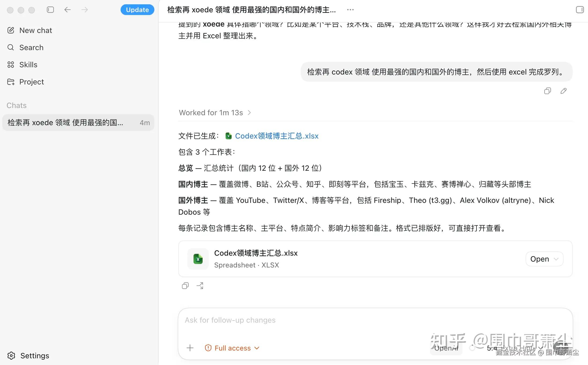
Task: Click the 包含 3 个工作表 line
Action: coord(207,152)
